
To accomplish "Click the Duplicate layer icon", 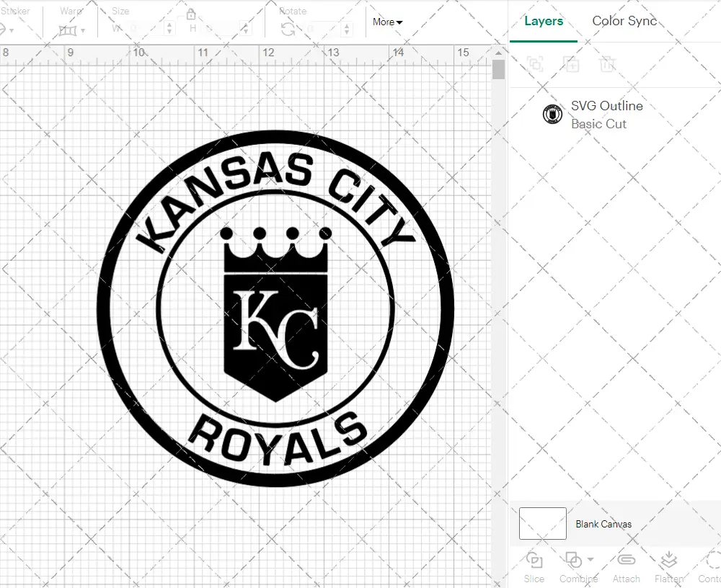I will [x=571, y=64].
